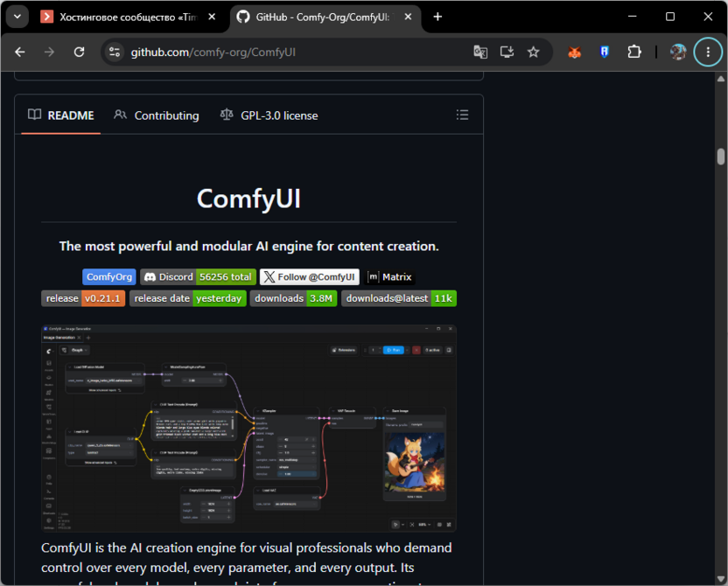Open the Matrix badge link
This screenshot has height=586, width=728.
(x=389, y=277)
